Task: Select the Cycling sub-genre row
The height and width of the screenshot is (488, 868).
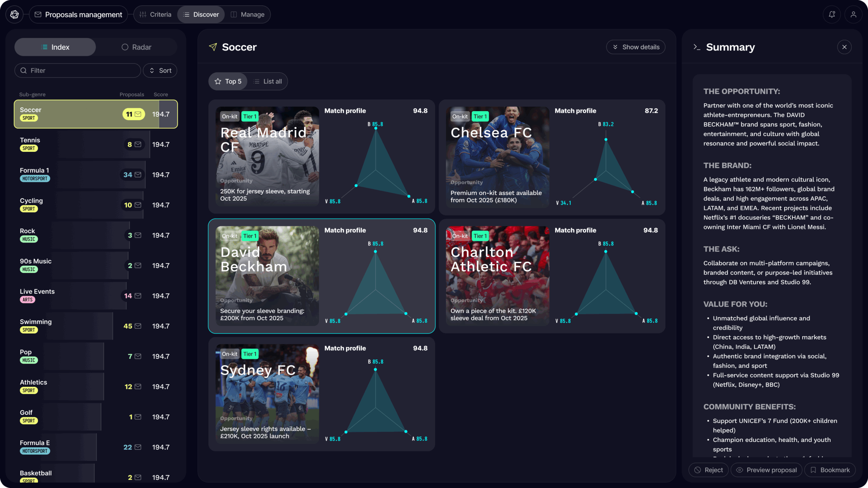Action: [96, 205]
